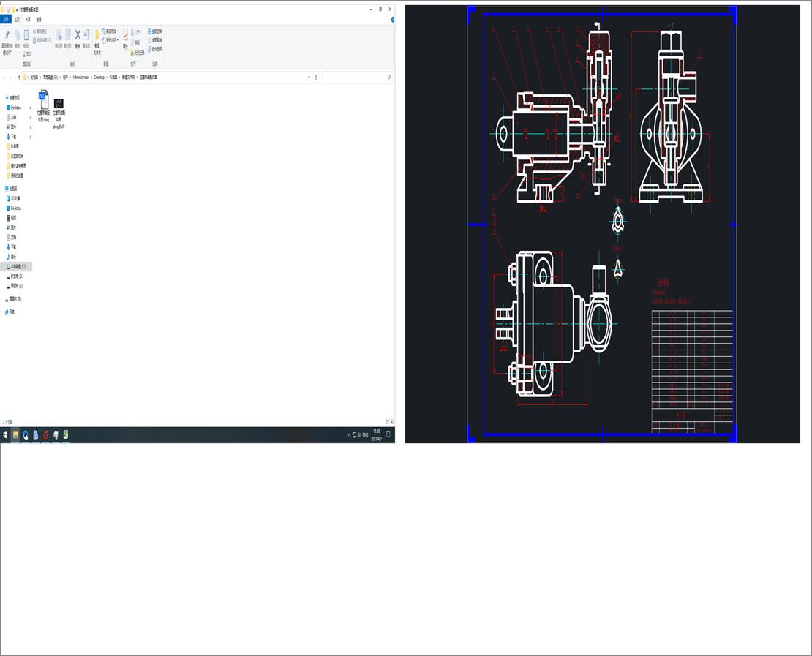Select This PC in the navigation pane
The width and height of the screenshot is (812, 656).
click(x=12, y=189)
